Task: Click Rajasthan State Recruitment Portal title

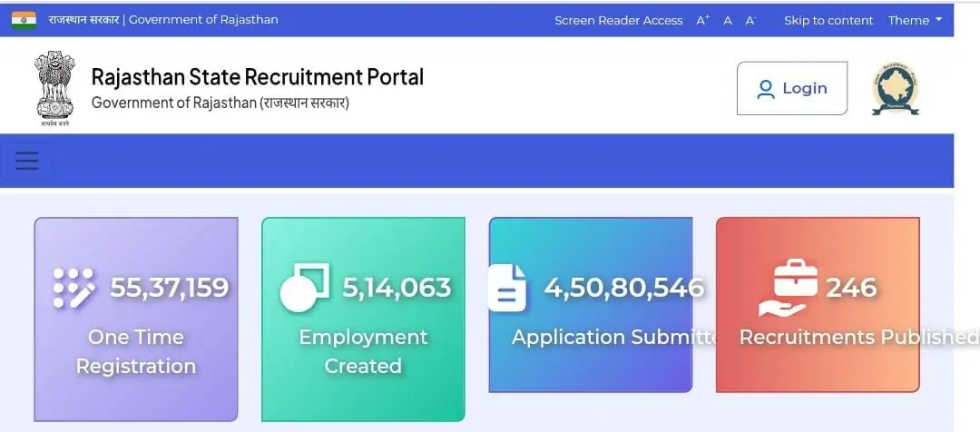Action: click(x=258, y=77)
